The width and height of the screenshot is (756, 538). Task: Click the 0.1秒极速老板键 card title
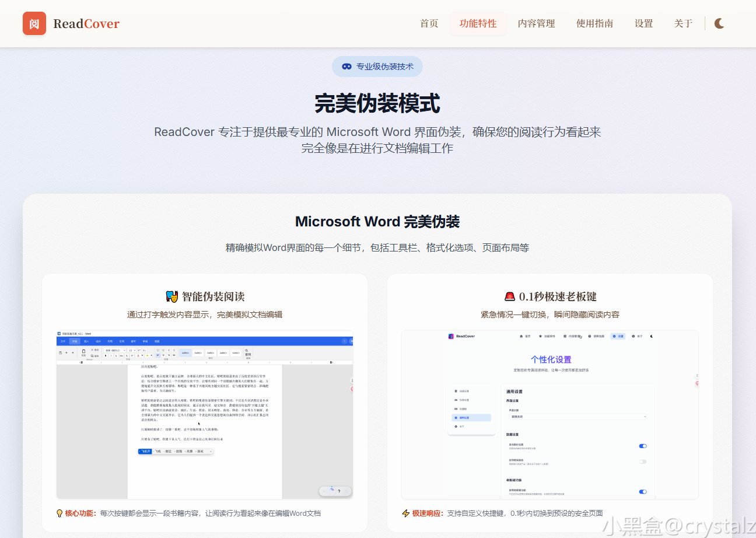pos(558,296)
